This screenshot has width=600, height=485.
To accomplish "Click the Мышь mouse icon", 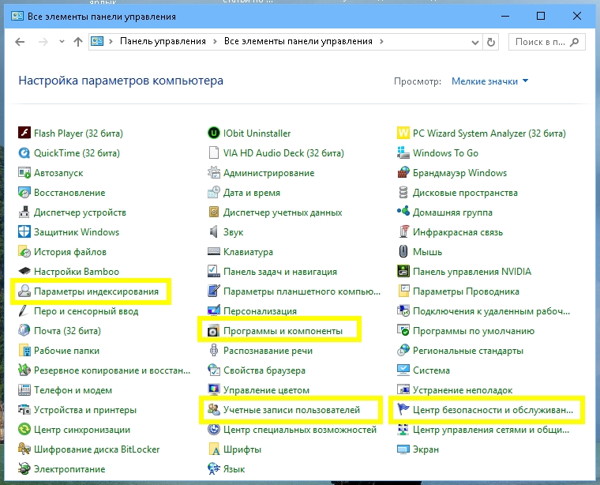I will pos(403,251).
